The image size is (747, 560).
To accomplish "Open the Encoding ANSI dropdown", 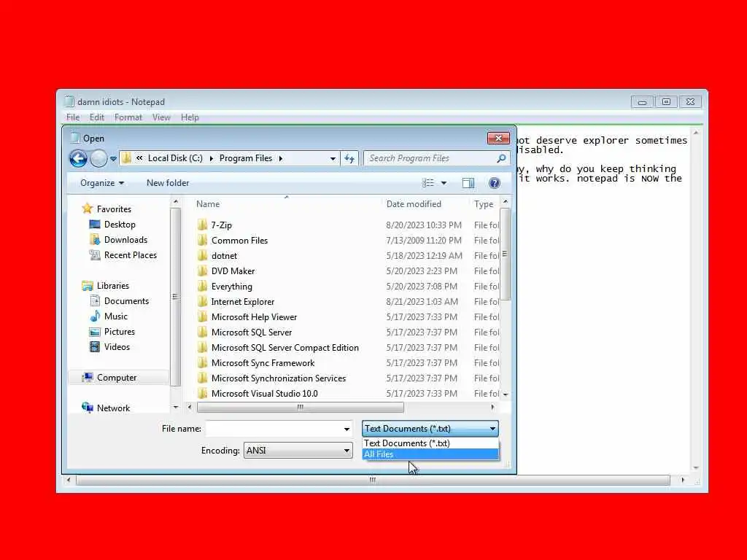I will click(x=298, y=451).
